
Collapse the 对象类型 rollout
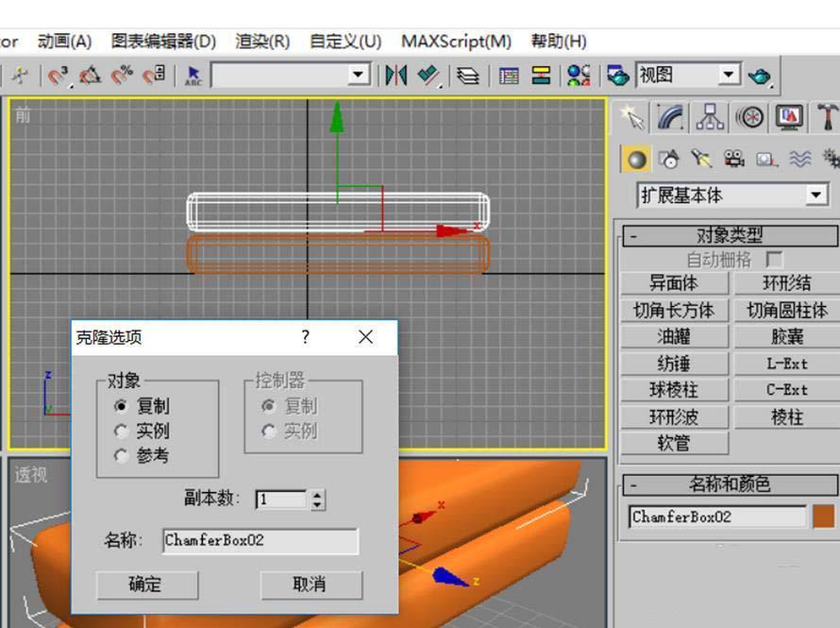[730, 235]
